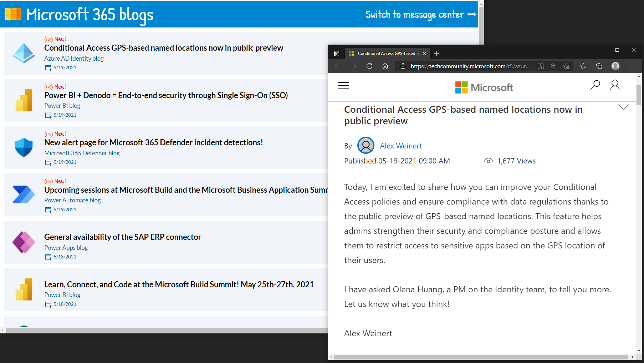Open the hamburger navigation menu

(x=343, y=85)
